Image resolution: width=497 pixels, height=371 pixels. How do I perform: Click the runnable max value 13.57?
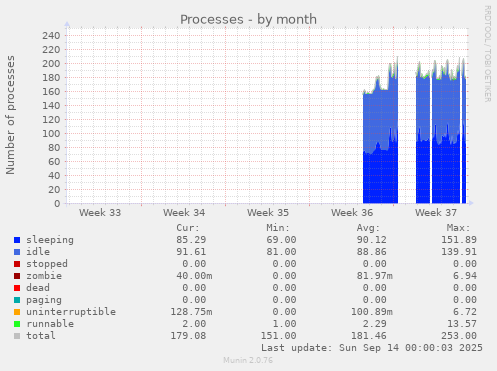462,324
